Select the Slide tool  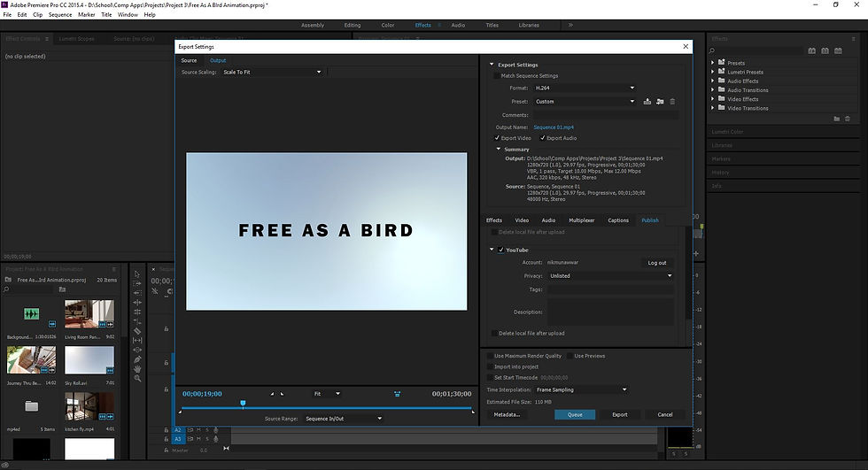pos(137,350)
